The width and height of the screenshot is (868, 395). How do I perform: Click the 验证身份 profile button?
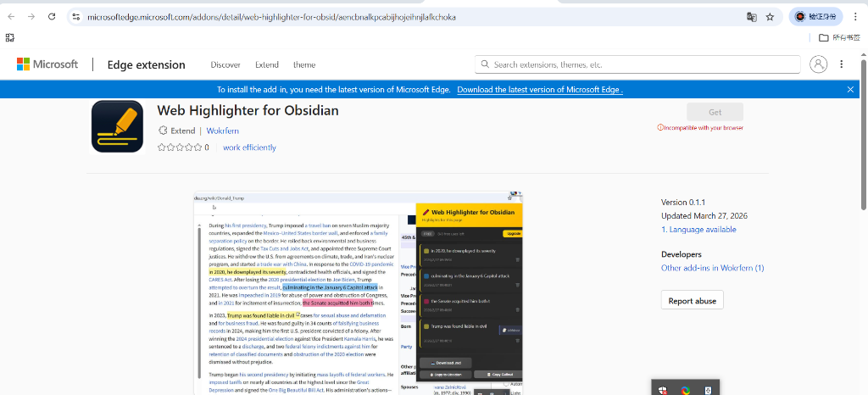(816, 17)
